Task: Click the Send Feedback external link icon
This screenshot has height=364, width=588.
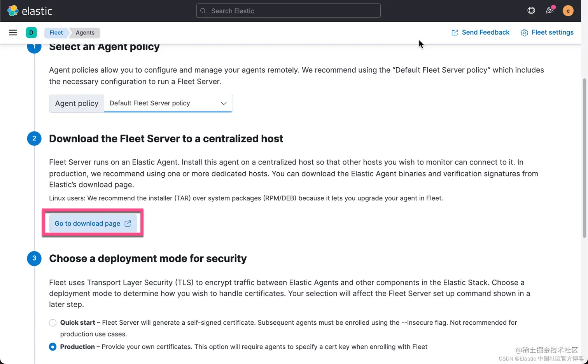Action: pos(455,33)
